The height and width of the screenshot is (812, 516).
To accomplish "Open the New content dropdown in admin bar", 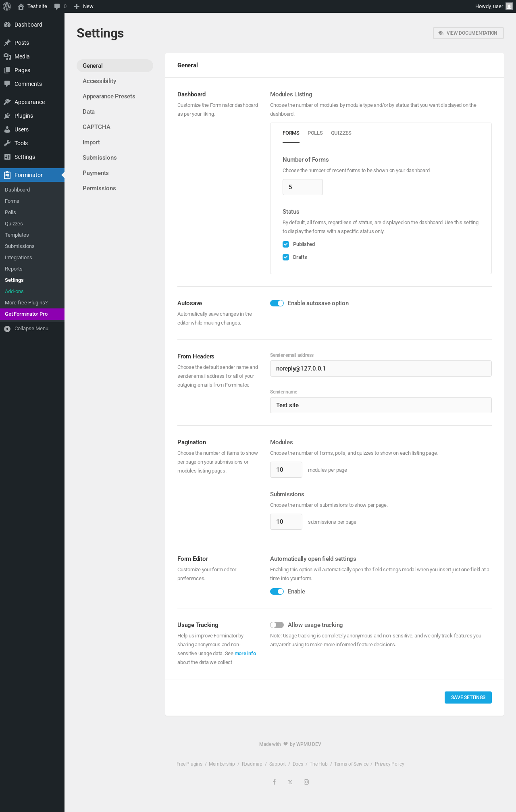I will click(x=84, y=6).
